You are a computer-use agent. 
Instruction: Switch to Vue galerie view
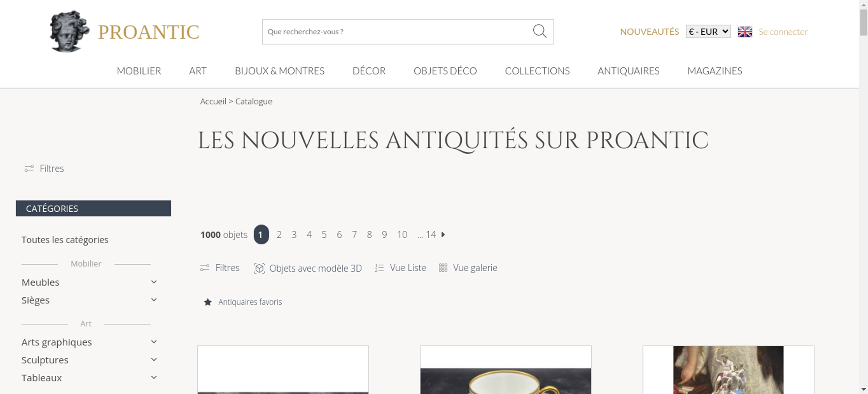[468, 268]
